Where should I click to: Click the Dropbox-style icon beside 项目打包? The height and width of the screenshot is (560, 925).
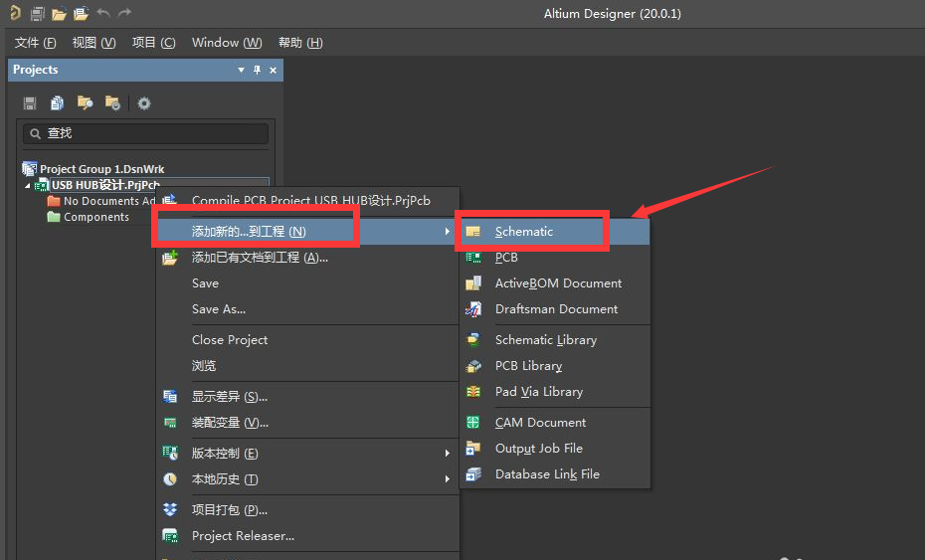(x=170, y=509)
